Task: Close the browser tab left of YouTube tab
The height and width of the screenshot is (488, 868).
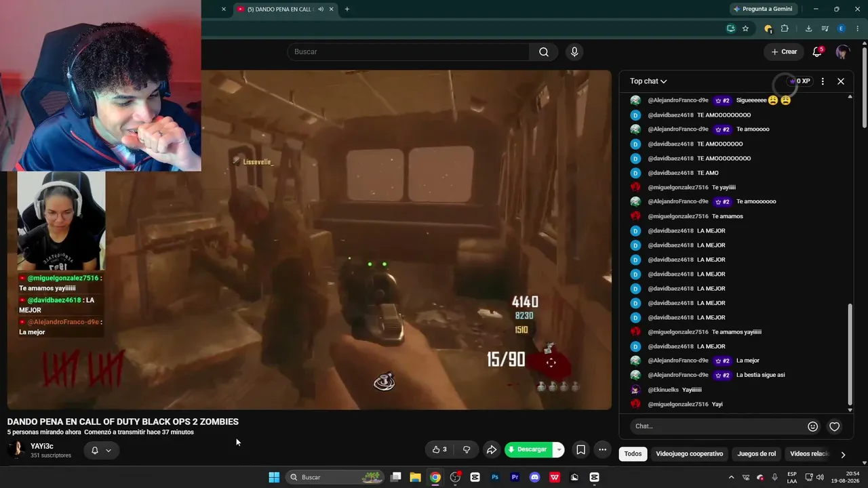Action: click(224, 9)
